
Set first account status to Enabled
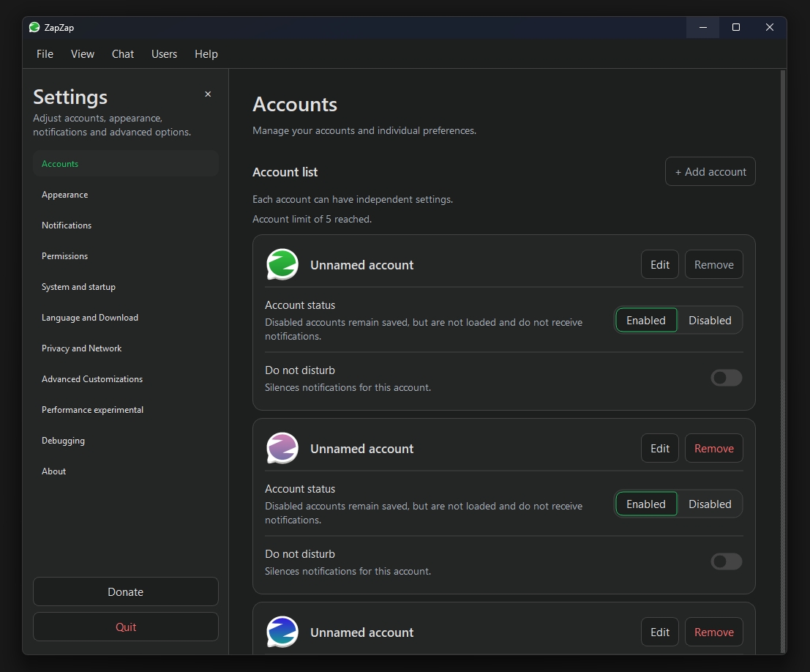(x=645, y=321)
